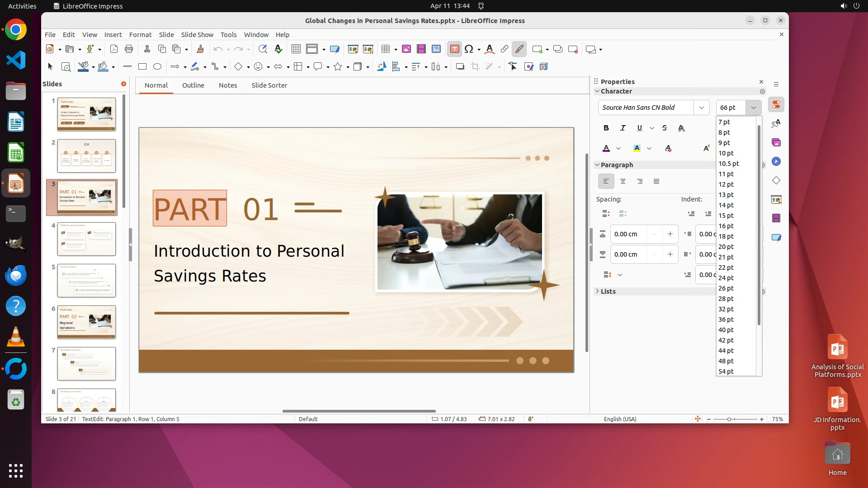Enable center paragraph alignment
This screenshot has width=868, height=488.
tap(623, 182)
